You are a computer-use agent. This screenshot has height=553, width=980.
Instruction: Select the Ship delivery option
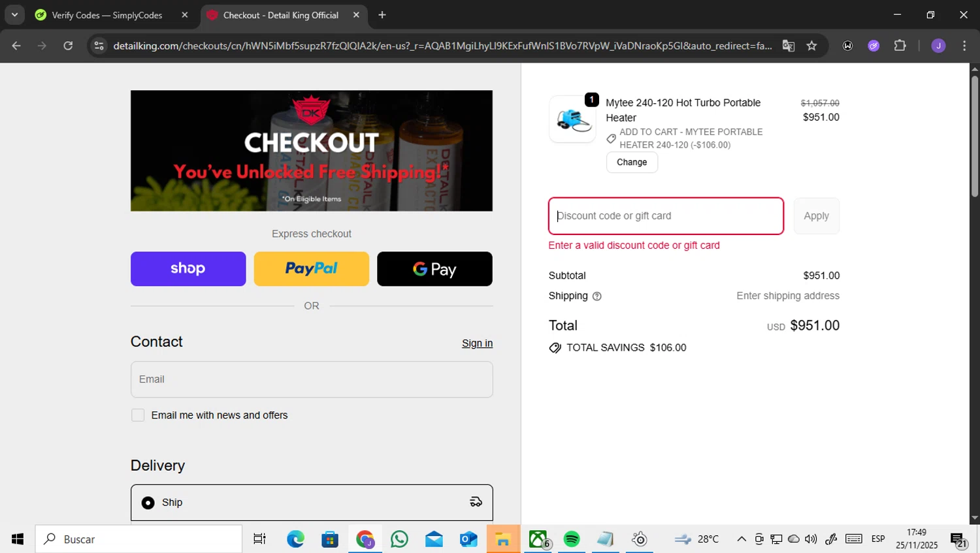point(312,502)
